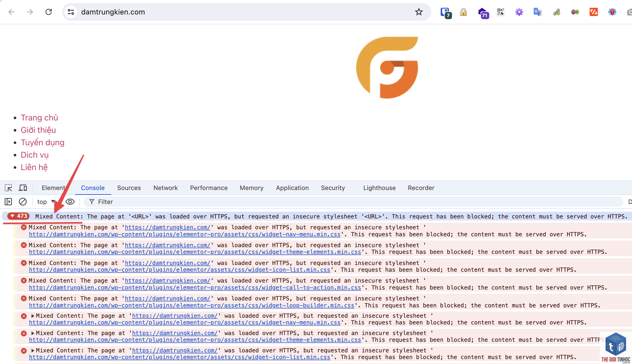This screenshot has height=364, width=632.
Task: Create a live expression with eye icon
Action: 70,202
